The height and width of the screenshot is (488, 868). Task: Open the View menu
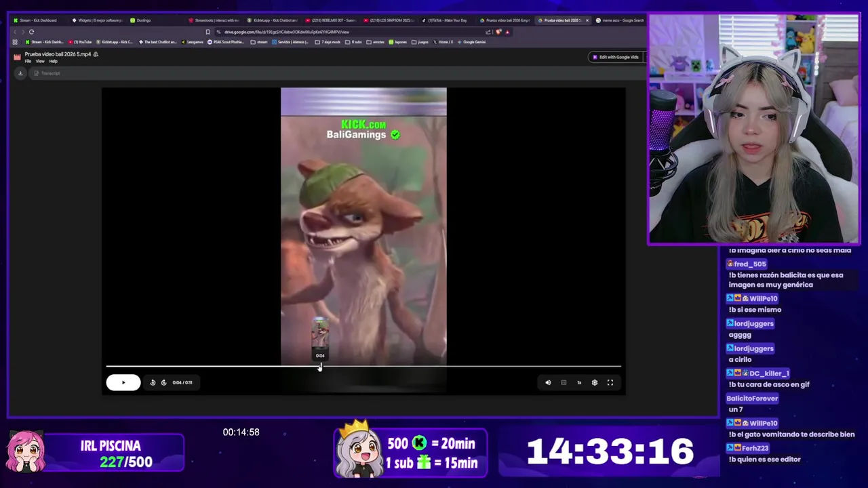pyautogui.click(x=40, y=61)
